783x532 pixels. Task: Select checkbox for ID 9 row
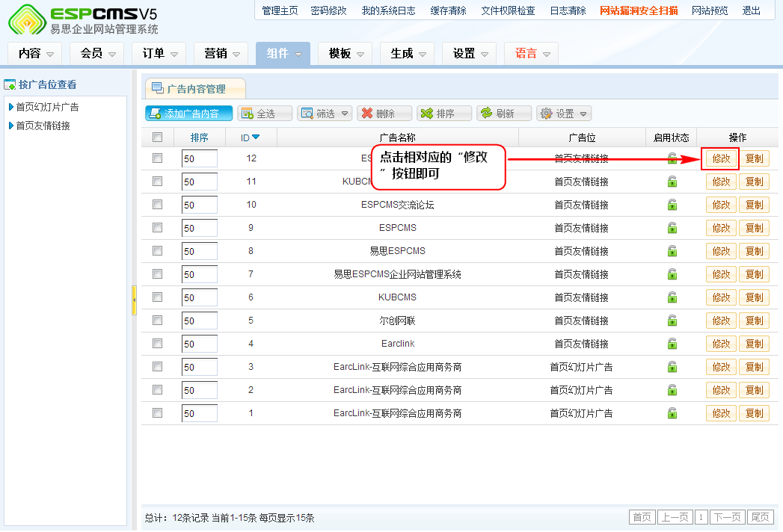coord(157,228)
